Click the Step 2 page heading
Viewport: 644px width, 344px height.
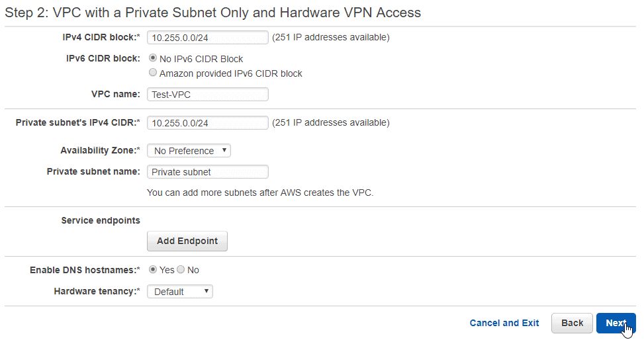(x=212, y=13)
